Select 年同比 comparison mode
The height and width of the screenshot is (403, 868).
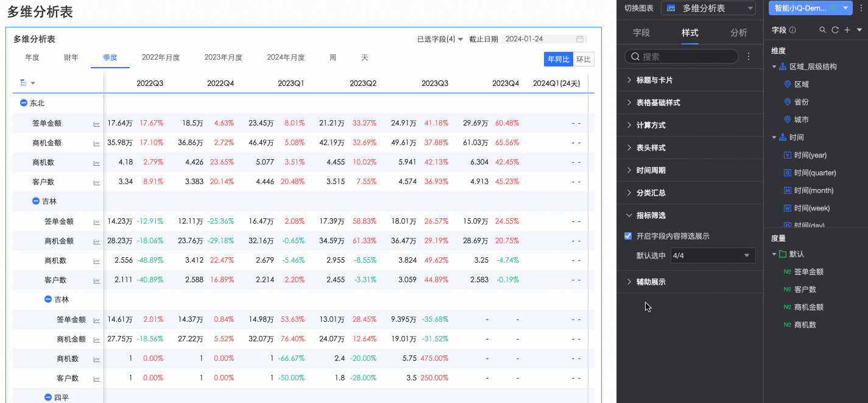(x=558, y=59)
